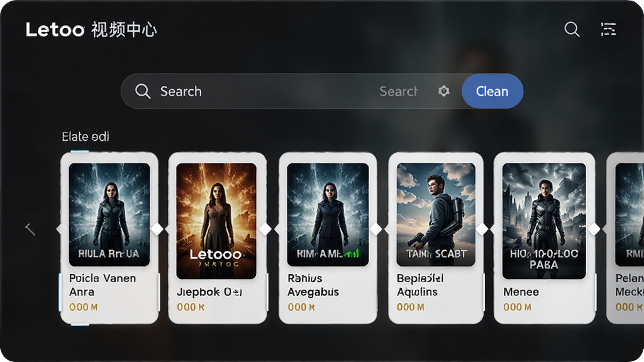Image resolution: width=644 pixels, height=362 pixels.
Task: Click the Menee title text
Action: click(521, 292)
